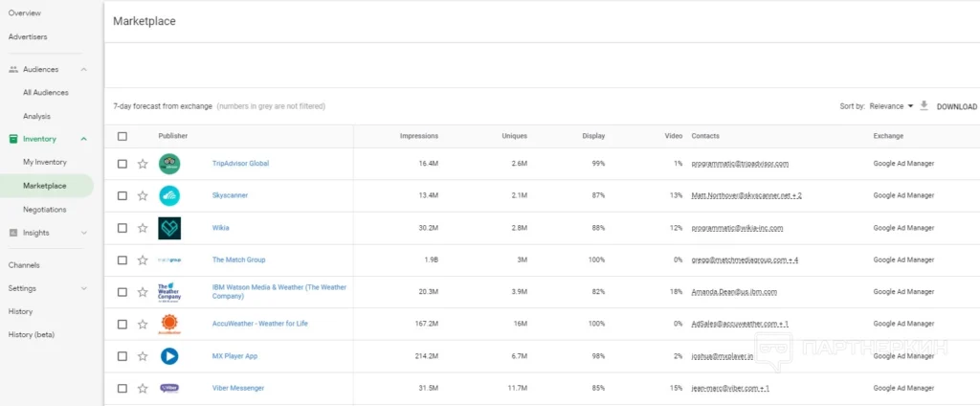
Task: Click the TripAdvisor programmatic contact email
Action: coord(740,164)
